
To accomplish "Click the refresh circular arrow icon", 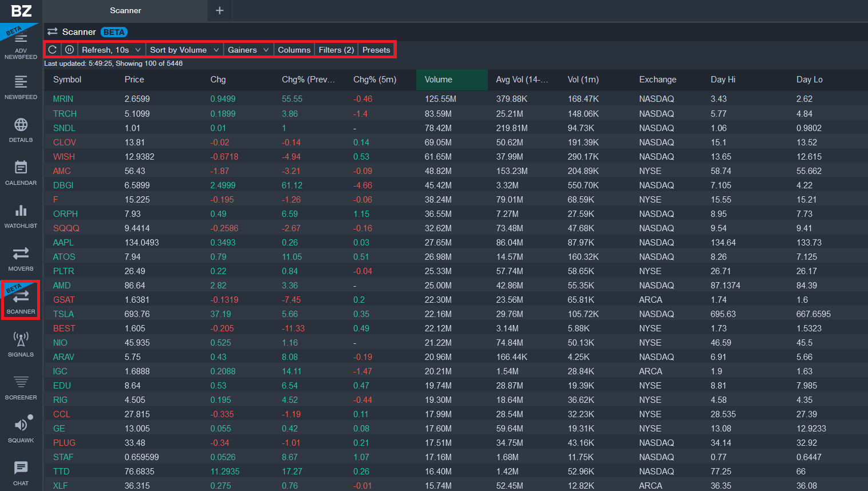I will (52, 50).
